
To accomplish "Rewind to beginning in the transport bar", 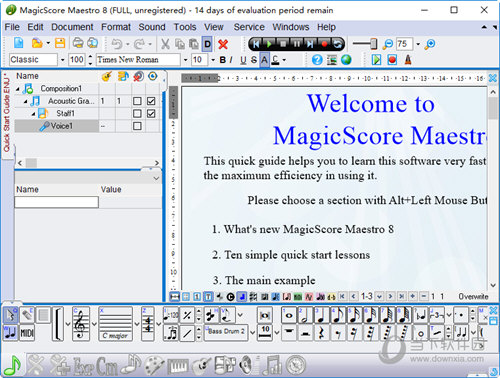I will 256,44.
